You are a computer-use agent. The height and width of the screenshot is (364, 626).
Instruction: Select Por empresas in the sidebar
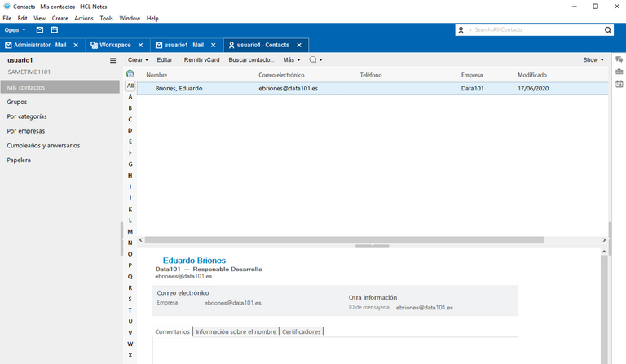(x=26, y=131)
